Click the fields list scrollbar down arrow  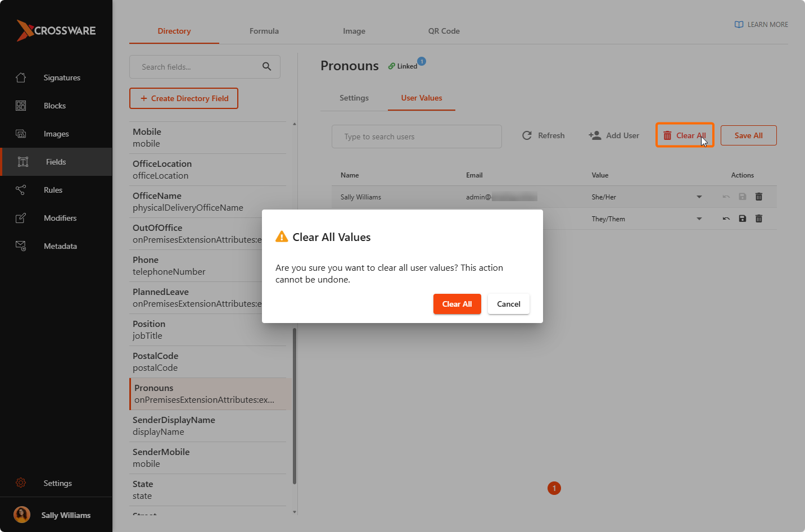click(295, 512)
